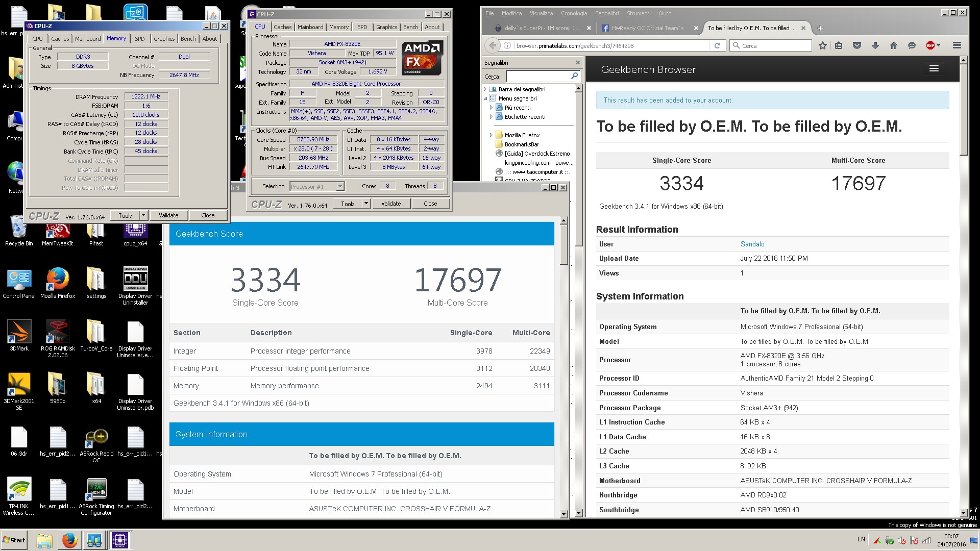The height and width of the screenshot is (551, 980).
Task: Open Graphics tab in Memory CPU-Z window
Action: 164,39
